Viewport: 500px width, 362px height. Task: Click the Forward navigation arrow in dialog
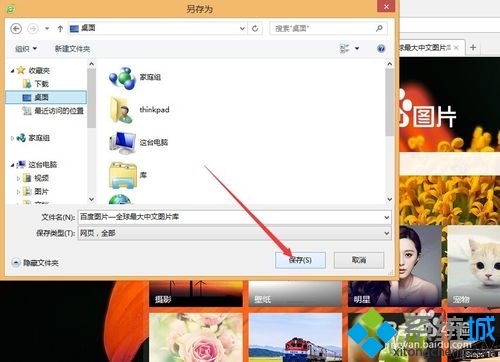33,29
